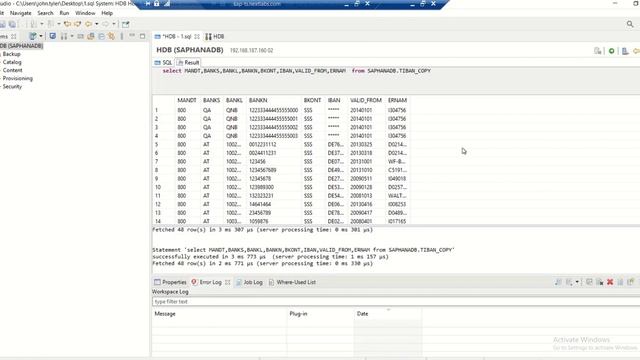The image size is (640, 360).
Task: Click the save all icon in main toolbar
Action: click(x=12, y=24)
